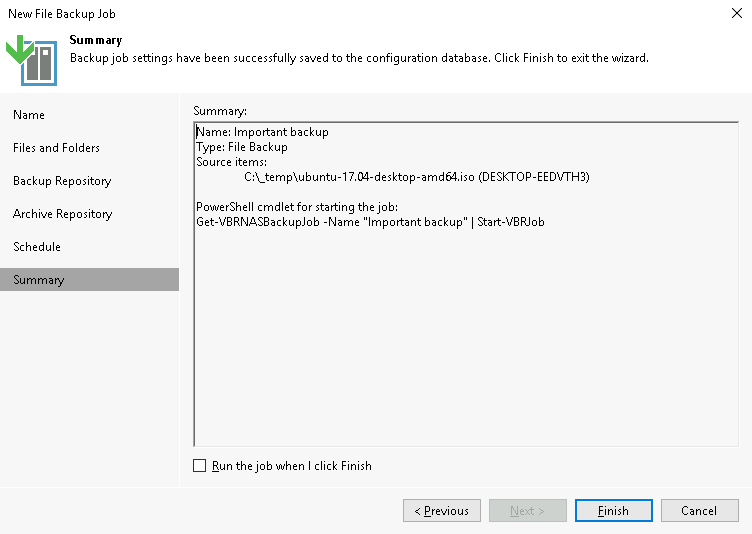Click the Get-VBRNASBackupJob PowerShell cmdlet line
The width and height of the screenshot is (752, 534).
coord(370,222)
